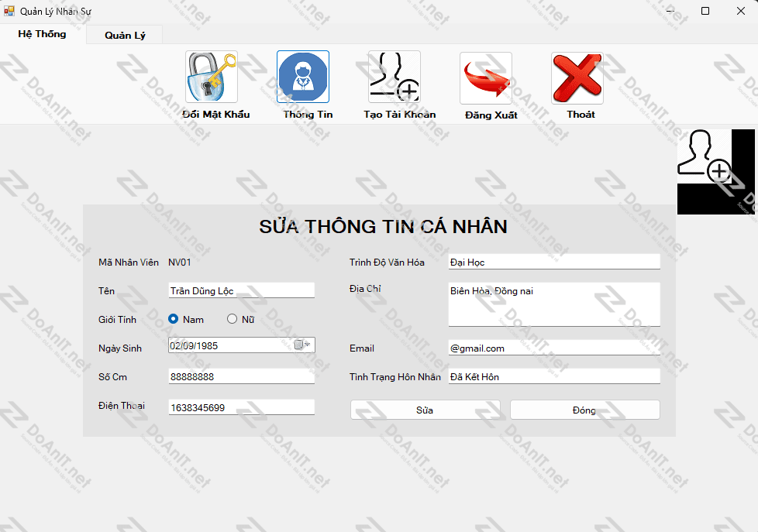The image size is (758, 532).
Task: Maximize the Quản Lý Nhân Sự window
Action: pos(705,11)
